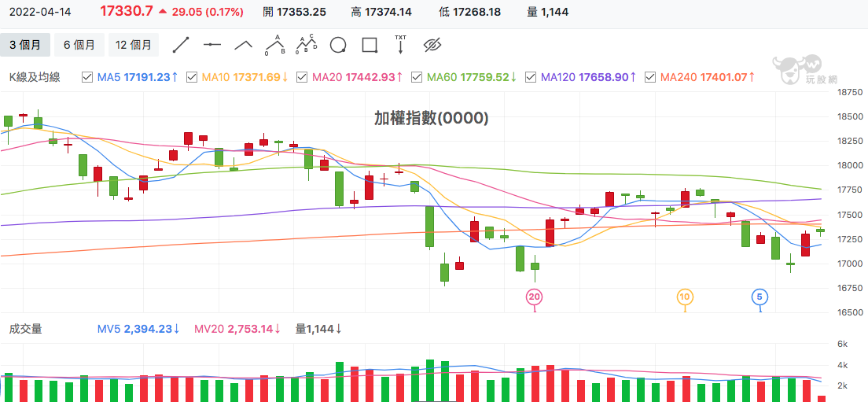Toggle the MA120 moving average checkbox
This screenshot has width=868, height=402.
click(531, 78)
